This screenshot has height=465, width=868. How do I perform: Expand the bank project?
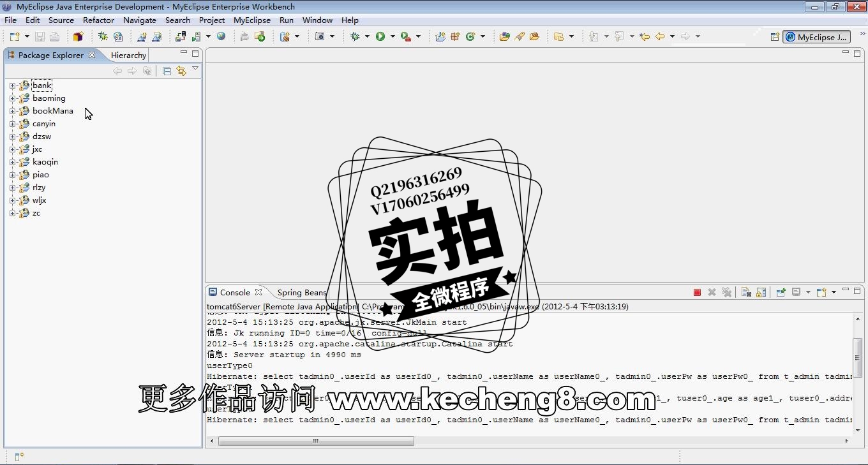point(12,85)
